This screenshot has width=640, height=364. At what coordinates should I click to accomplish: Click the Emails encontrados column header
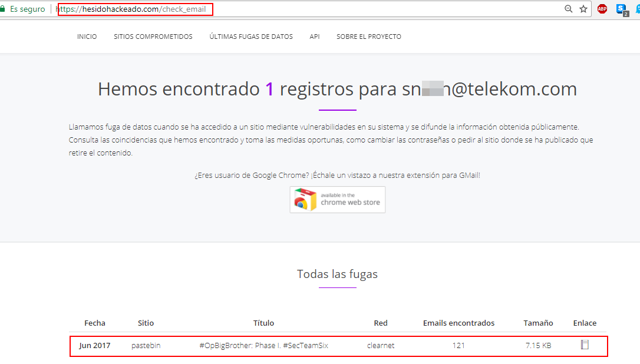458,323
